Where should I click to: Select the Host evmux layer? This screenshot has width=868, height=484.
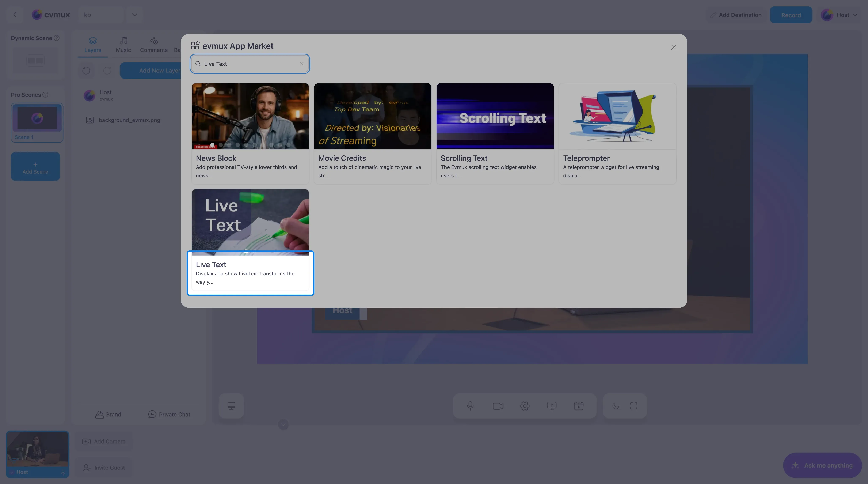click(x=138, y=95)
